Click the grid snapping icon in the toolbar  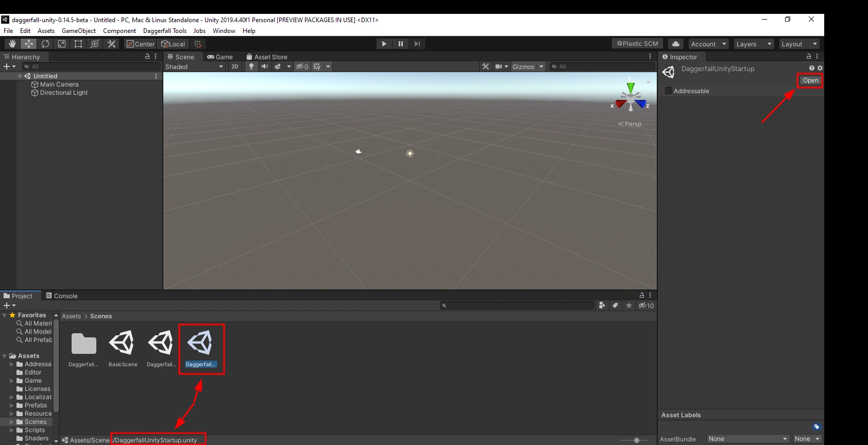click(x=198, y=44)
